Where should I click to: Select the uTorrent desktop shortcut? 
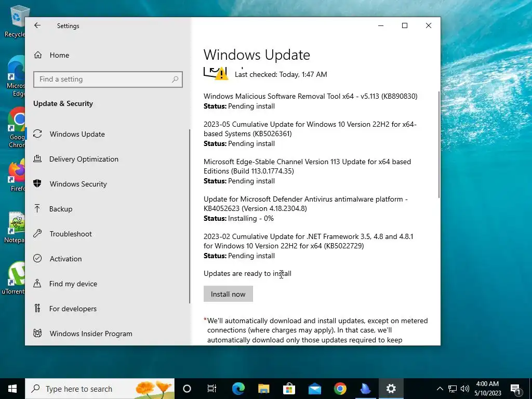[x=14, y=277]
